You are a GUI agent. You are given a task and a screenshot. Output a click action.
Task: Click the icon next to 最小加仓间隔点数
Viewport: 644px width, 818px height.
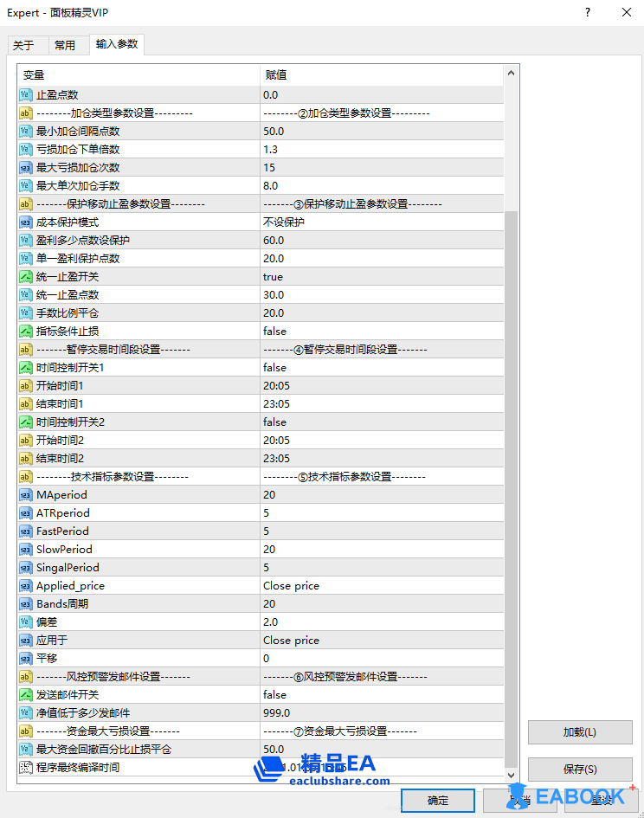click(x=26, y=132)
